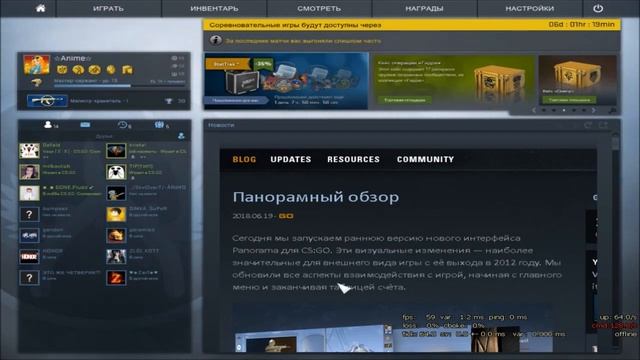Open the СМОТРЕТЬ menu
The width and height of the screenshot is (640, 360).
319,9
